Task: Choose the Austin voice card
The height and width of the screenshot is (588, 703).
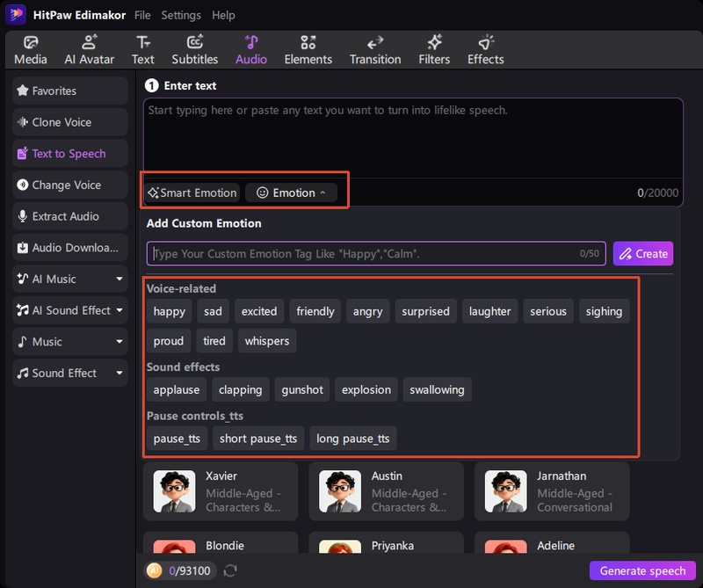Action: (x=386, y=491)
